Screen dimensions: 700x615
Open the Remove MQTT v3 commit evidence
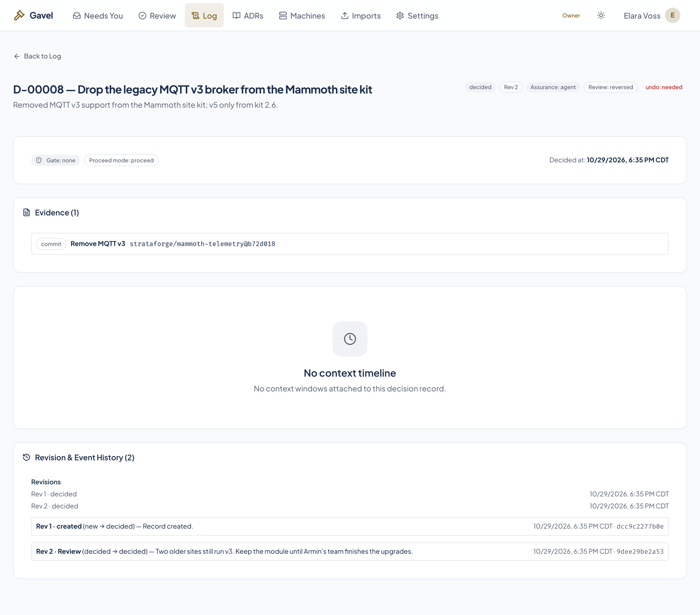pyautogui.click(x=350, y=244)
